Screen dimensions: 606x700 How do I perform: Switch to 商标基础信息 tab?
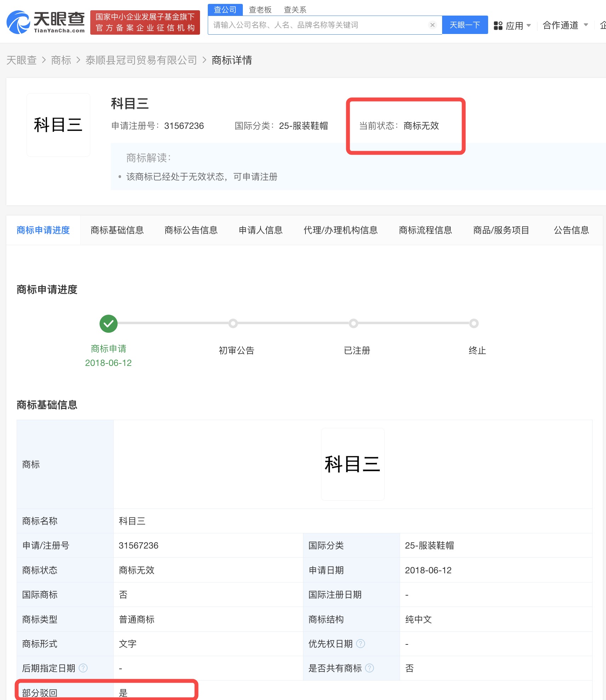117,230
